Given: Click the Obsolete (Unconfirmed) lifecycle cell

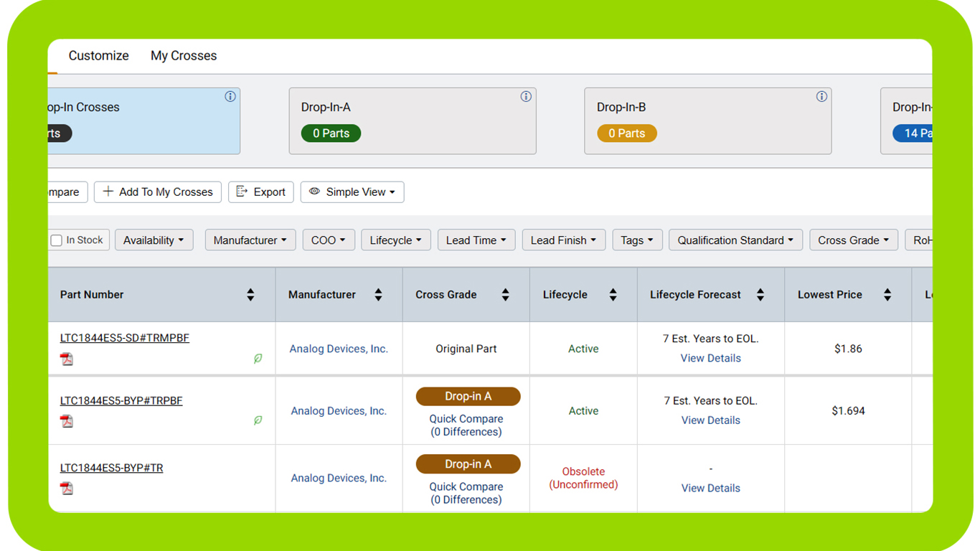Looking at the screenshot, I should 583,478.
